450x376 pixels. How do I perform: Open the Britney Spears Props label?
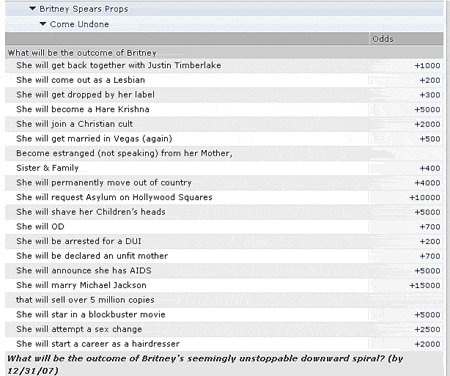pos(84,9)
